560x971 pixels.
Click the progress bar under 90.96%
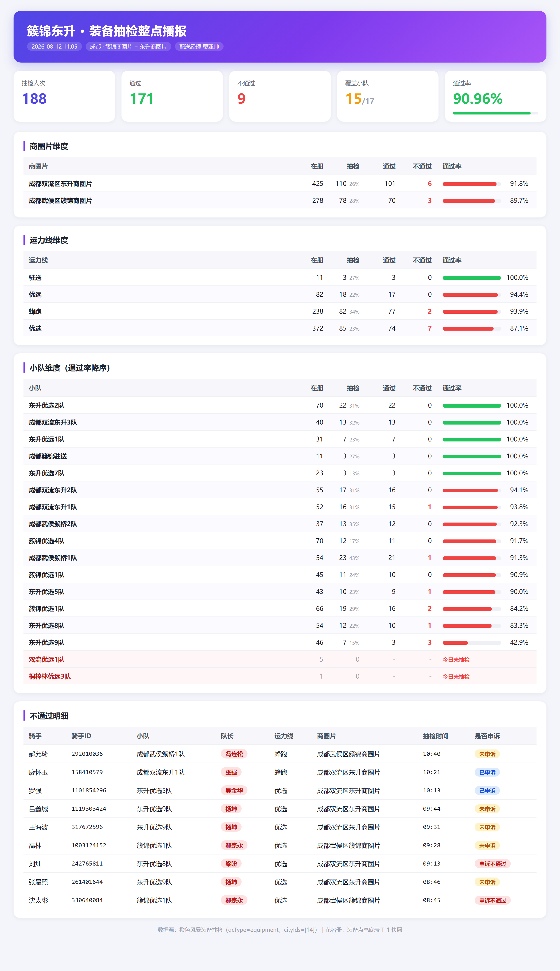(x=495, y=113)
